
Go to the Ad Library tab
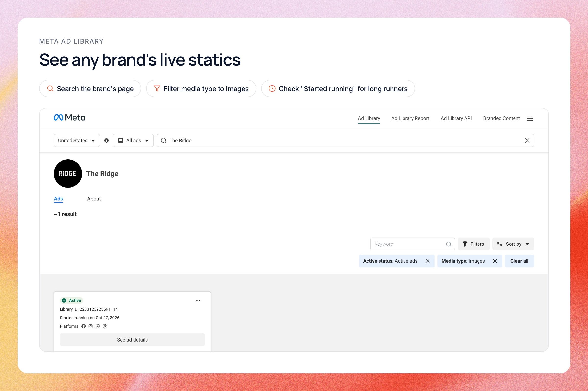(369, 118)
